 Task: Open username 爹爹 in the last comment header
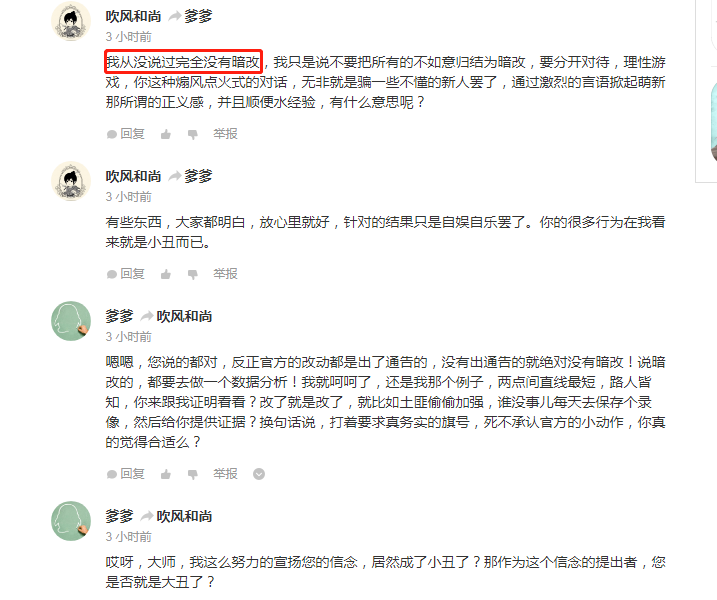pyautogui.click(x=119, y=516)
